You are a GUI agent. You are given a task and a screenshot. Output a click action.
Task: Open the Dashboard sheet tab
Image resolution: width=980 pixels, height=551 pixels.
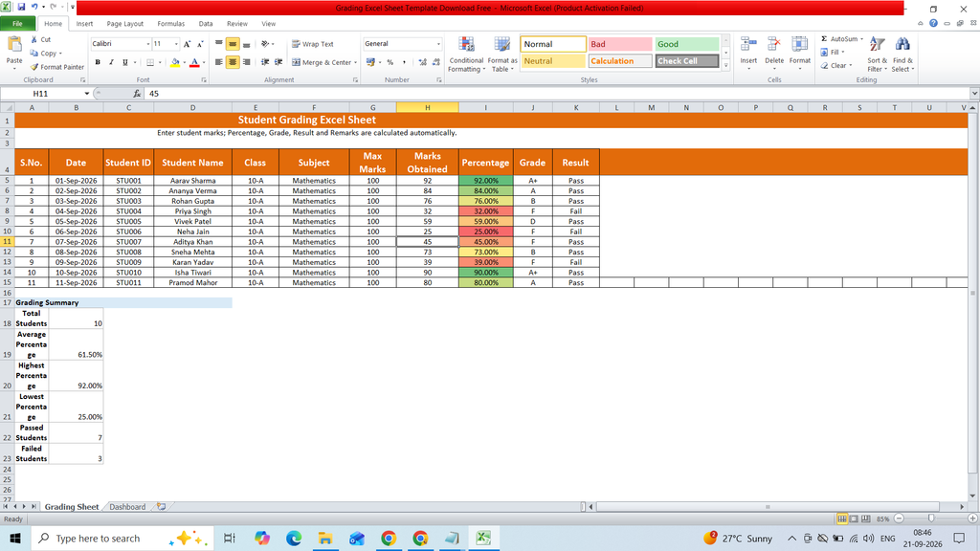click(x=127, y=507)
